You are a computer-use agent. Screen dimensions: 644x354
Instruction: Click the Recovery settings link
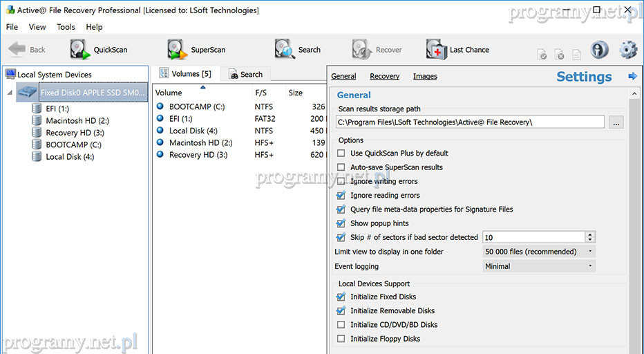click(384, 77)
